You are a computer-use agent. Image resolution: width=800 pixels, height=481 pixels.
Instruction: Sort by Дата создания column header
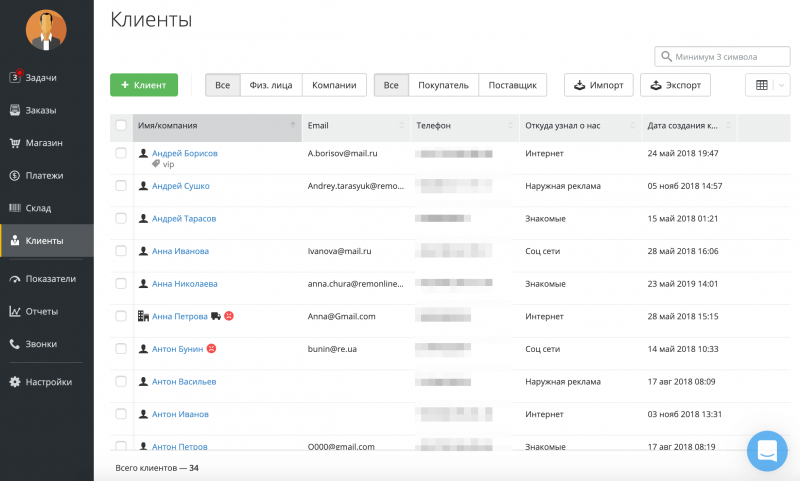tap(683, 126)
